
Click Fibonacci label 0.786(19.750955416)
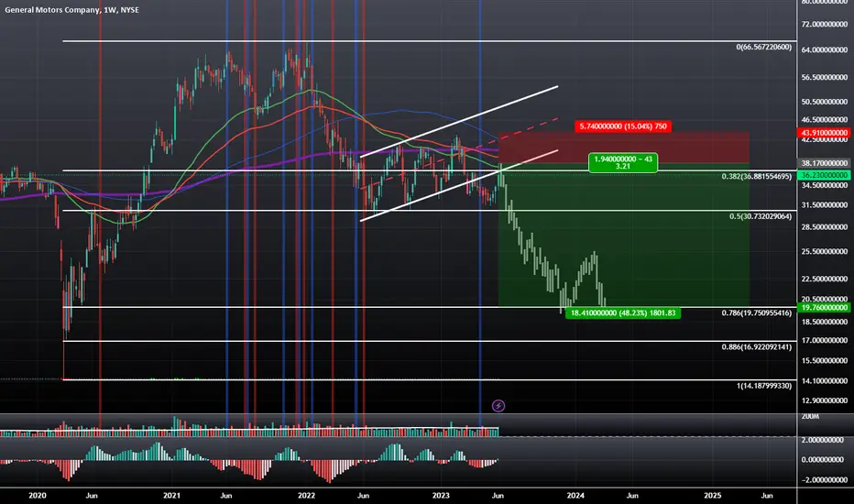(x=757, y=312)
